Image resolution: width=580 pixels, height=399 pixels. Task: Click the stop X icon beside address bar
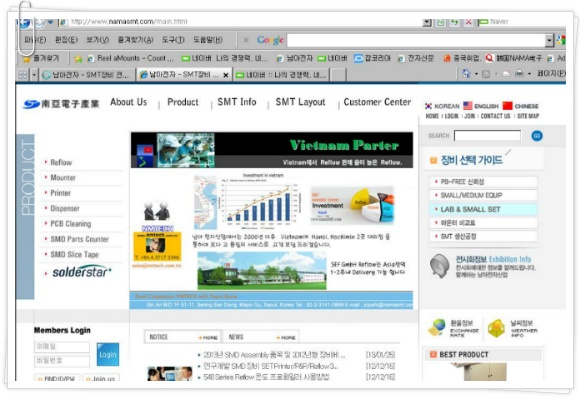[468, 22]
